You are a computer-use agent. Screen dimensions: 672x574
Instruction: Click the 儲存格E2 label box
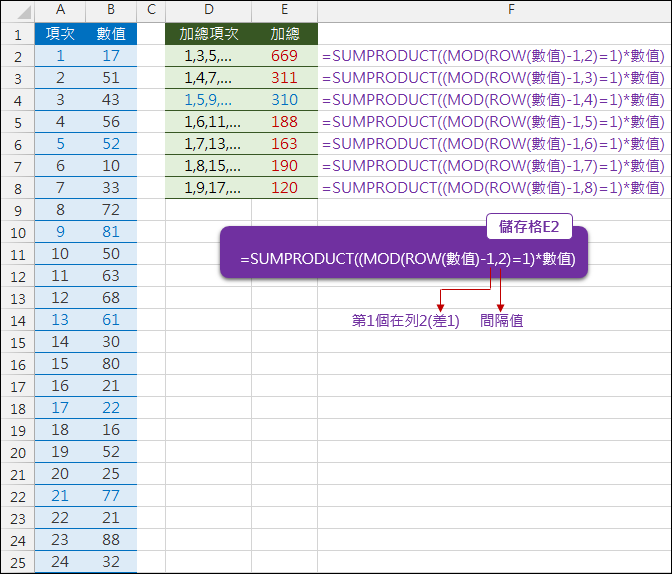click(529, 226)
